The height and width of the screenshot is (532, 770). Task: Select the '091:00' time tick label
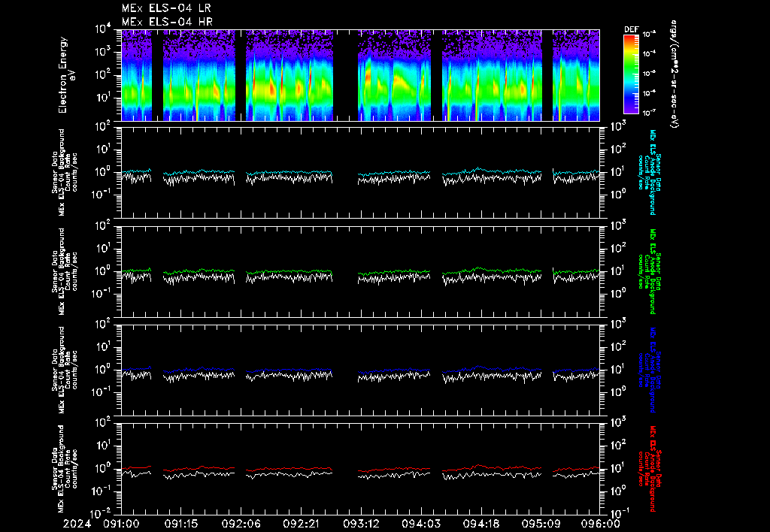pos(121,524)
